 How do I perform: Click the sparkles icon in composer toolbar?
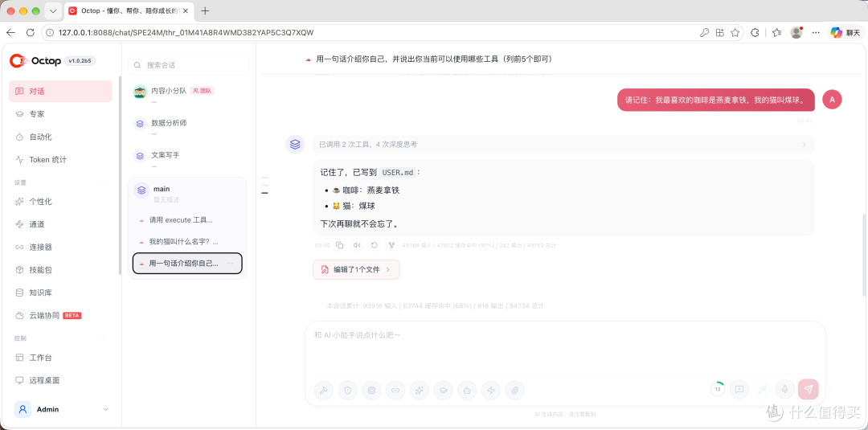419,390
